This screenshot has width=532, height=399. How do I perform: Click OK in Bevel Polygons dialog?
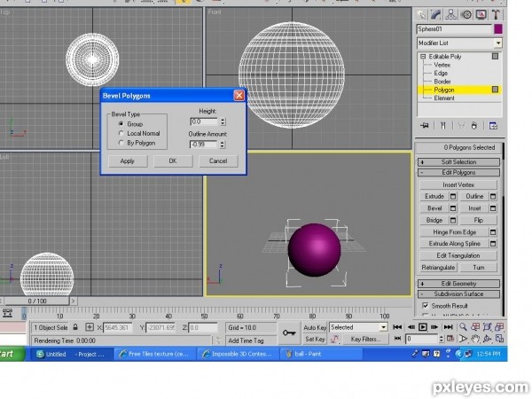coord(173,161)
